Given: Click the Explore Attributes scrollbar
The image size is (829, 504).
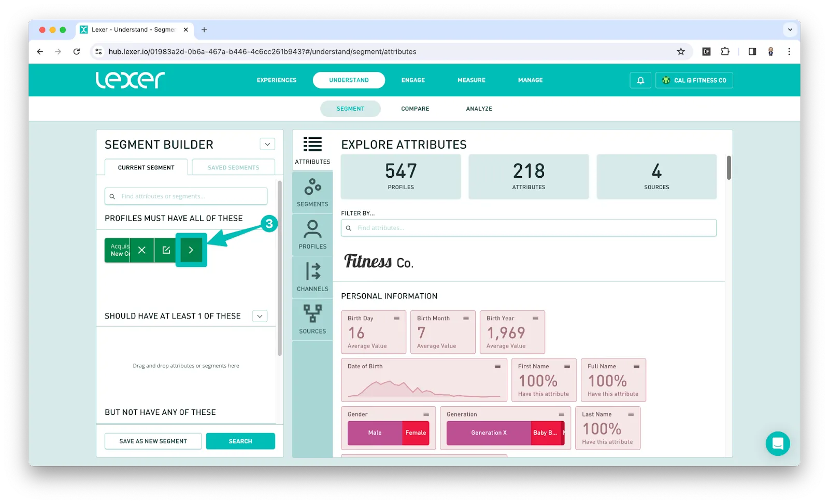Looking at the screenshot, I should 728,168.
